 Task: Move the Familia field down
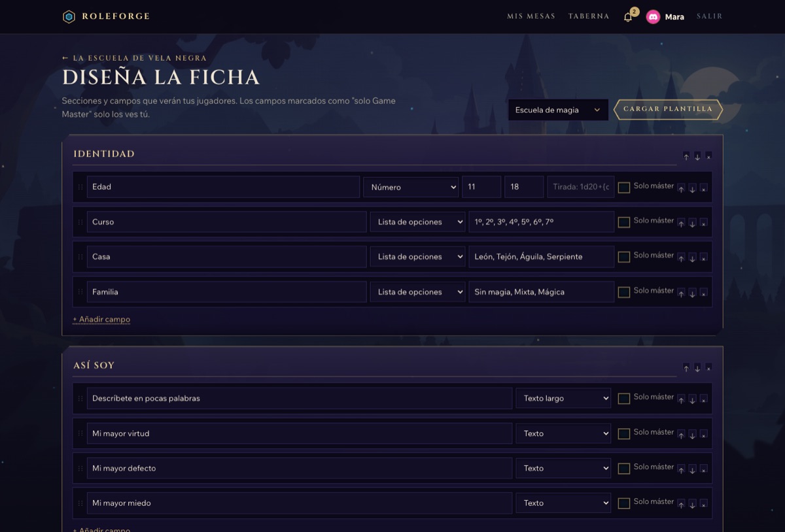pos(692,293)
